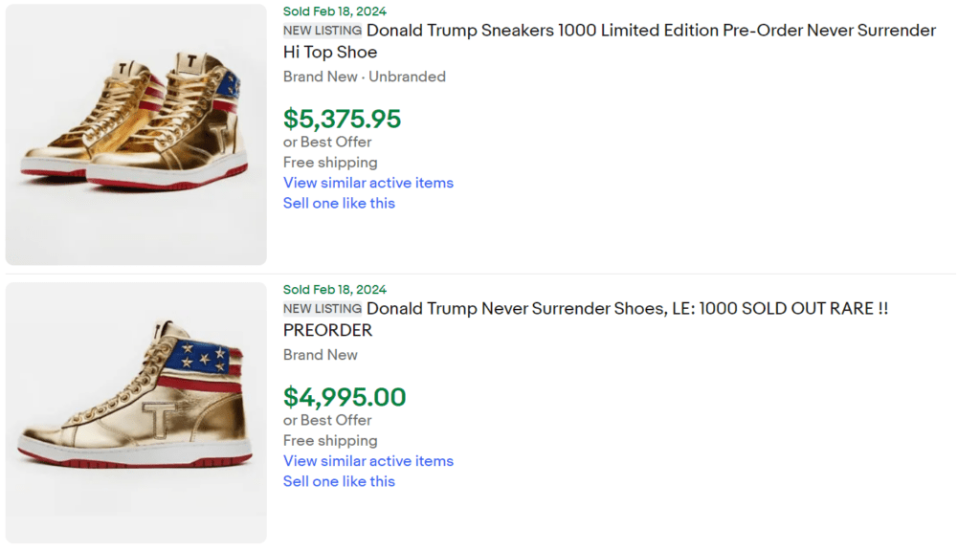The width and height of the screenshot is (980, 551).
Task: Click the 'NEW LISTING' badge before 'Donald Trump Never Surrender'
Action: pyautogui.click(x=323, y=309)
